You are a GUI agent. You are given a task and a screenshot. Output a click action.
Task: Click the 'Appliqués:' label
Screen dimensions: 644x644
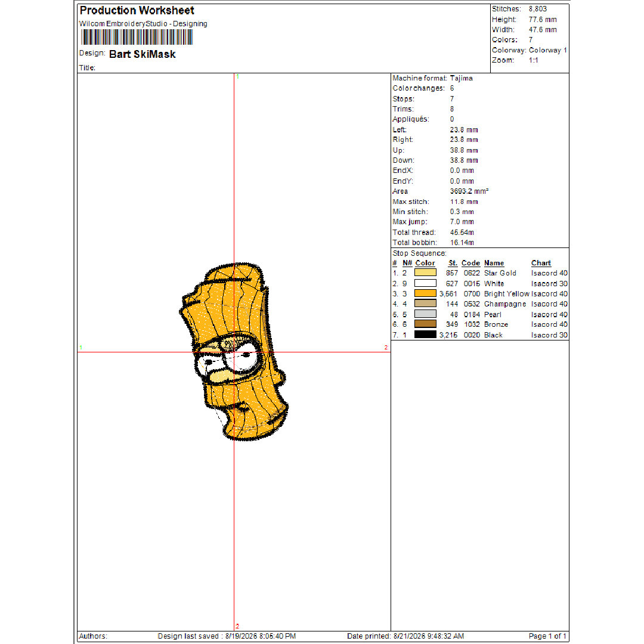tap(411, 119)
